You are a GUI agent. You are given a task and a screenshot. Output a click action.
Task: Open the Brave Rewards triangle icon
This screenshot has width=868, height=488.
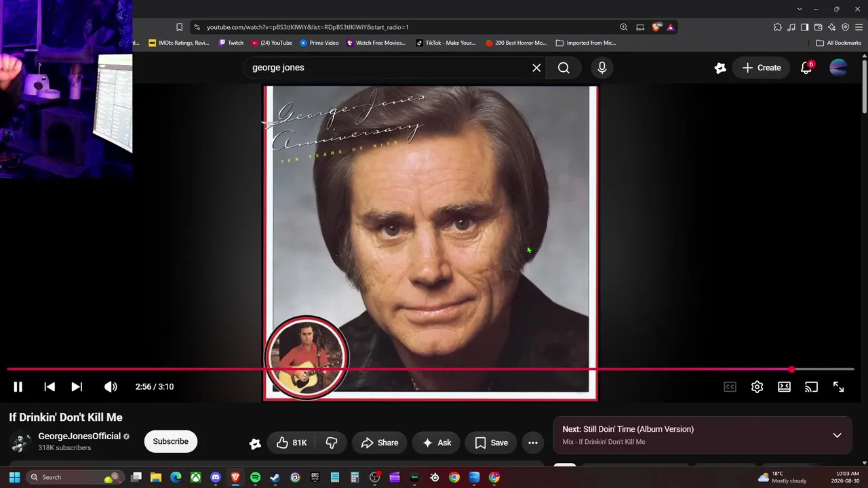coord(670,27)
